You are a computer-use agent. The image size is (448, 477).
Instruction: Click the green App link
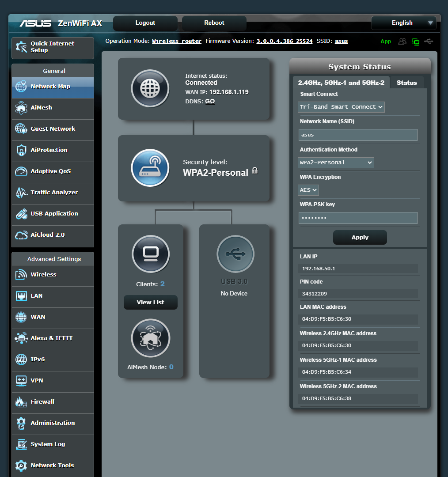tap(386, 42)
